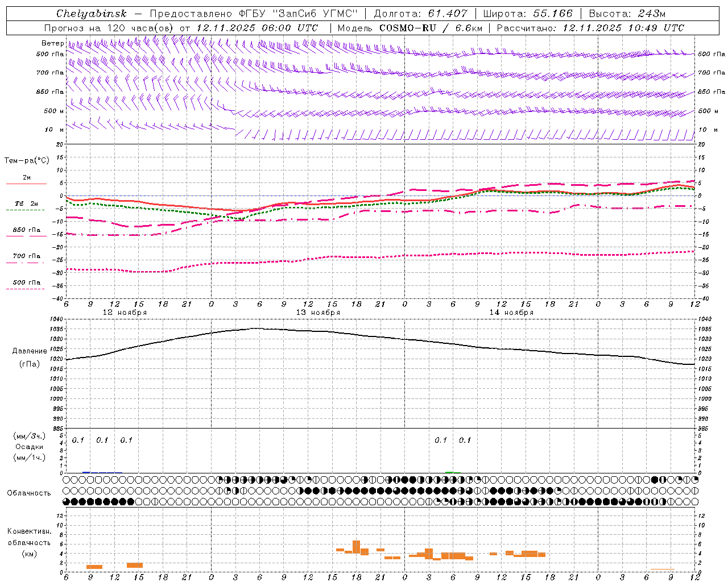The height and width of the screenshot is (582, 728).
Task: Click the tallest orange convective cloud bar
Action: coord(357,547)
